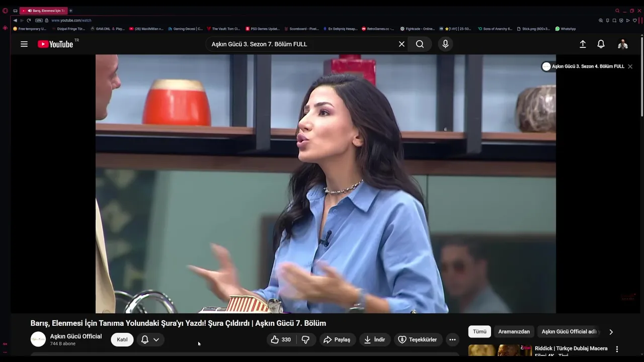Screen dimensions: 644x362
Task: Like the video with 330 likes
Action: coord(281,340)
